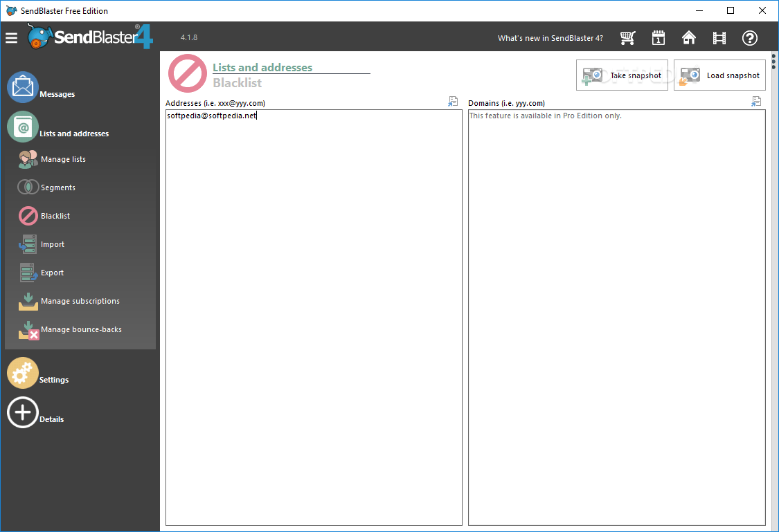Open the shopping cart purchase icon
This screenshot has width=779, height=532.
(x=627, y=38)
